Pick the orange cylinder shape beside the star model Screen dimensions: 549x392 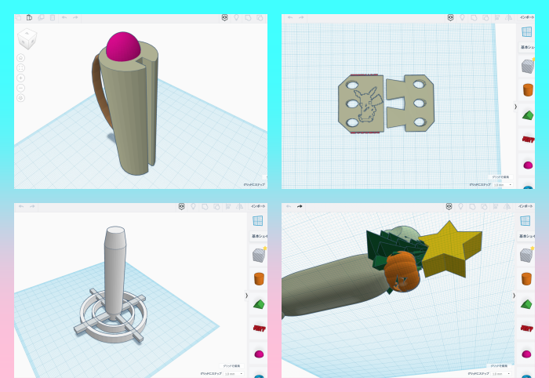pos(525,278)
